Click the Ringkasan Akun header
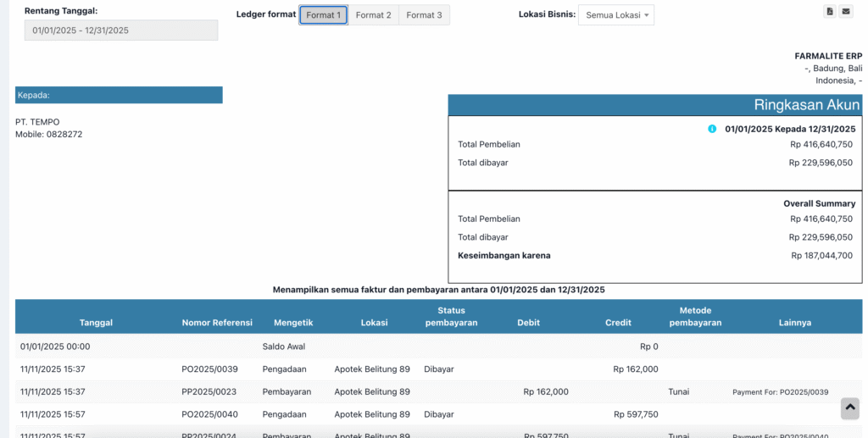Image resolution: width=868 pixels, height=438 pixels. tap(654, 105)
